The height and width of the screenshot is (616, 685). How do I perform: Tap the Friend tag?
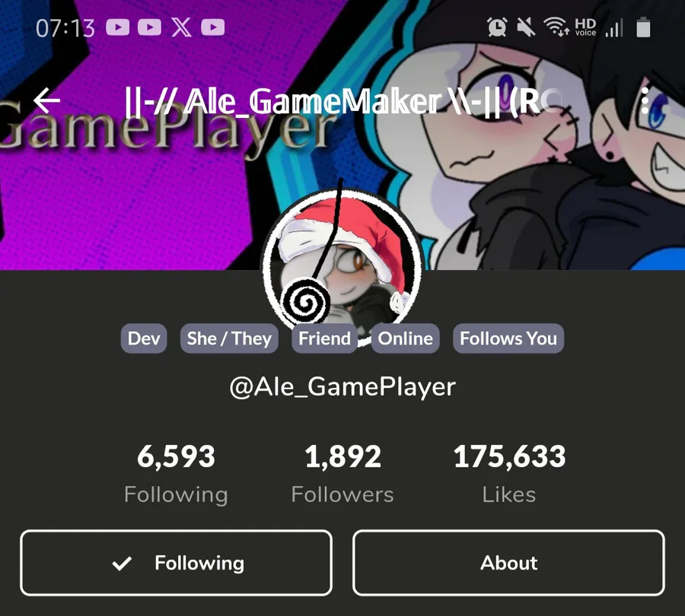(x=324, y=338)
